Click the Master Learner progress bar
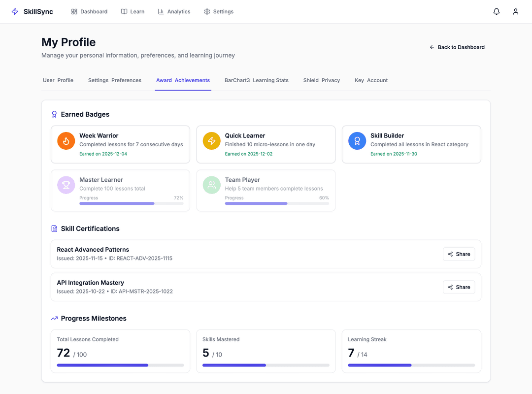 [131, 203]
